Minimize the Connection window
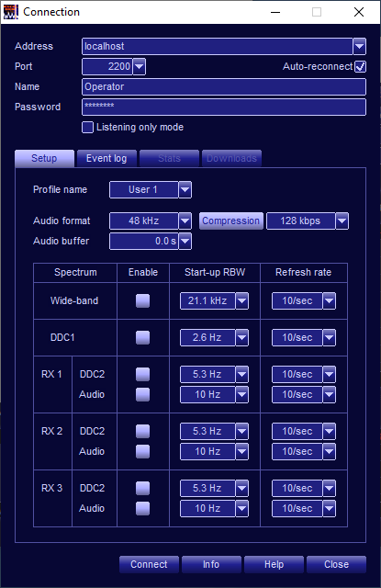The height and width of the screenshot is (588, 381). (275, 12)
